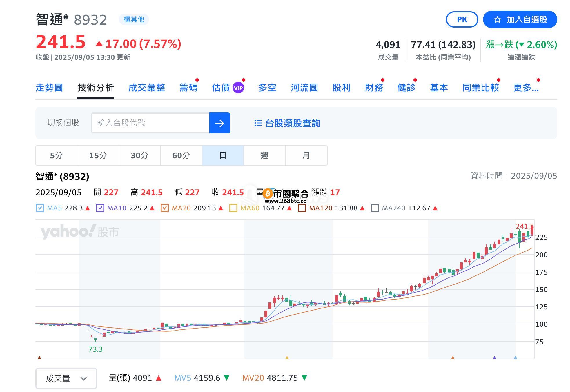Select the 15分 interval

point(98,155)
